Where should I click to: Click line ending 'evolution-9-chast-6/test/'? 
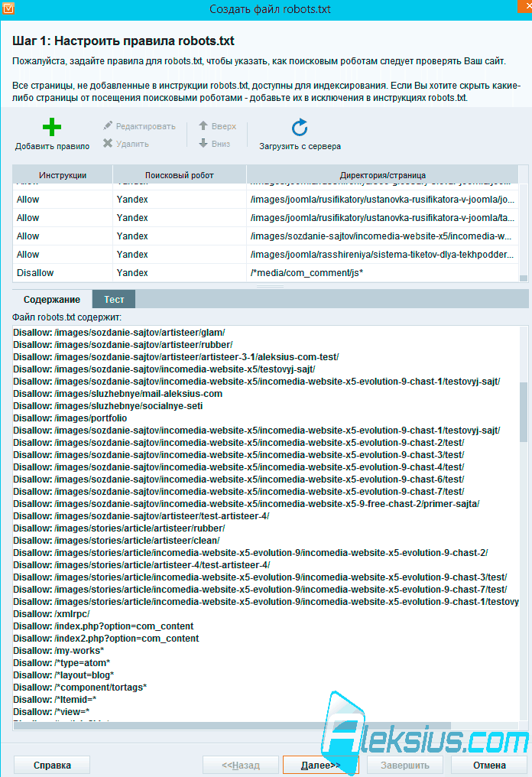pyautogui.click(x=238, y=480)
